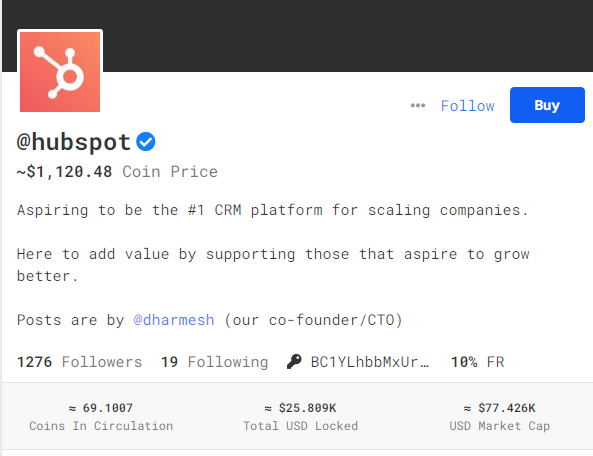Click the Coin Price label
Viewport: 593px width, 456px height.
[170, 172]
